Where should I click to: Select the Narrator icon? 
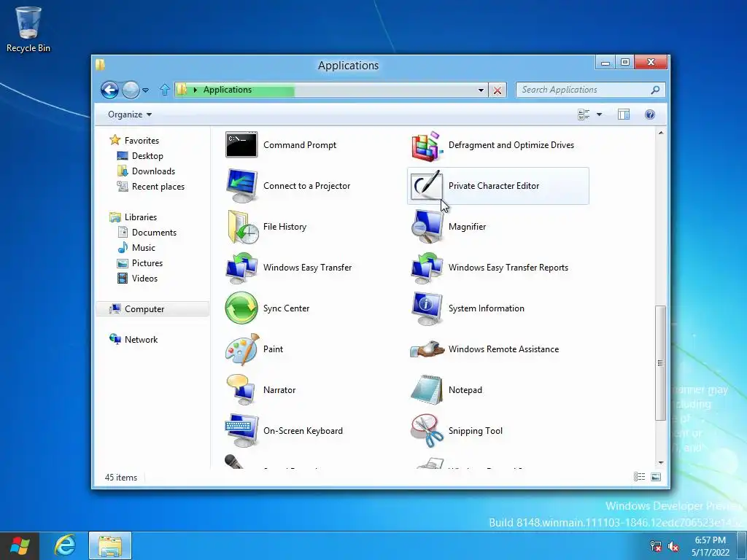coord(241,389)
